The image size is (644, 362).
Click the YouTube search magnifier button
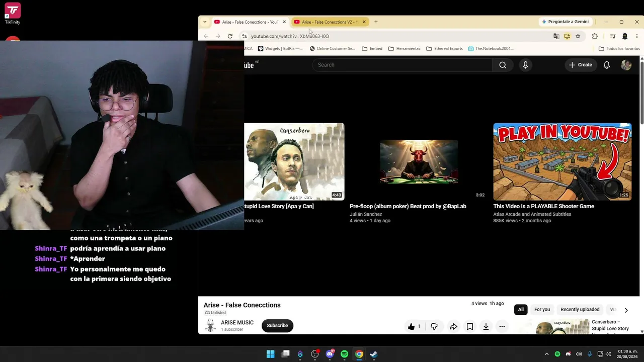(503, 65)
